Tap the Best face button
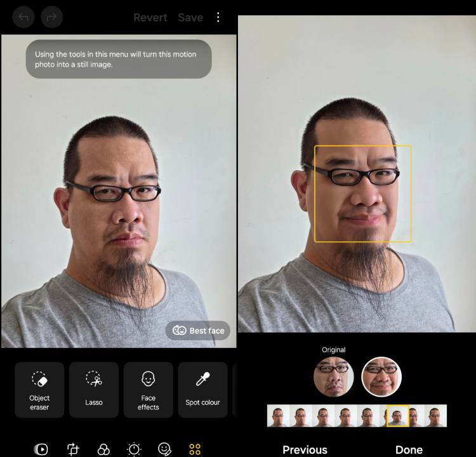The width and height of the screenshot is (476, 457). click(198, 331)
